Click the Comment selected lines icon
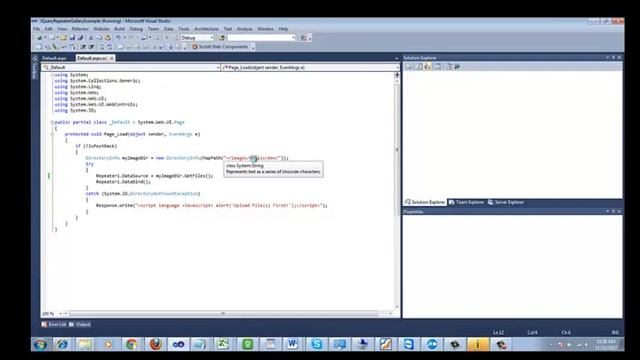The width and height of the screenshot is (640, 360). [102, 47]
